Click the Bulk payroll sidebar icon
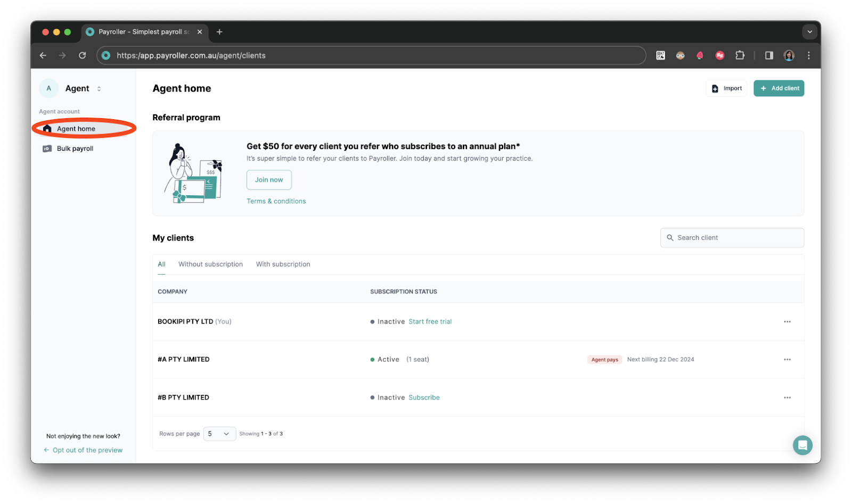 pos(47,149)
